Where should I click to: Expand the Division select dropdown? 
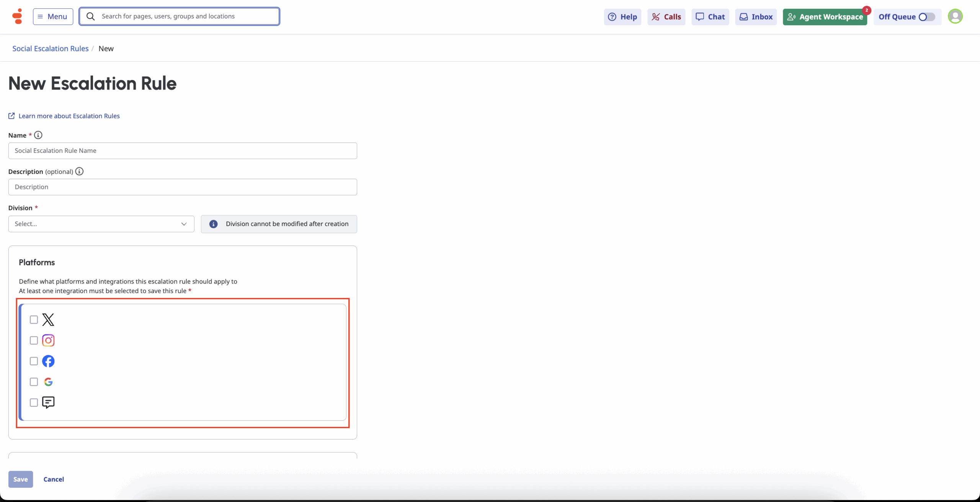(x=101, y=224)
